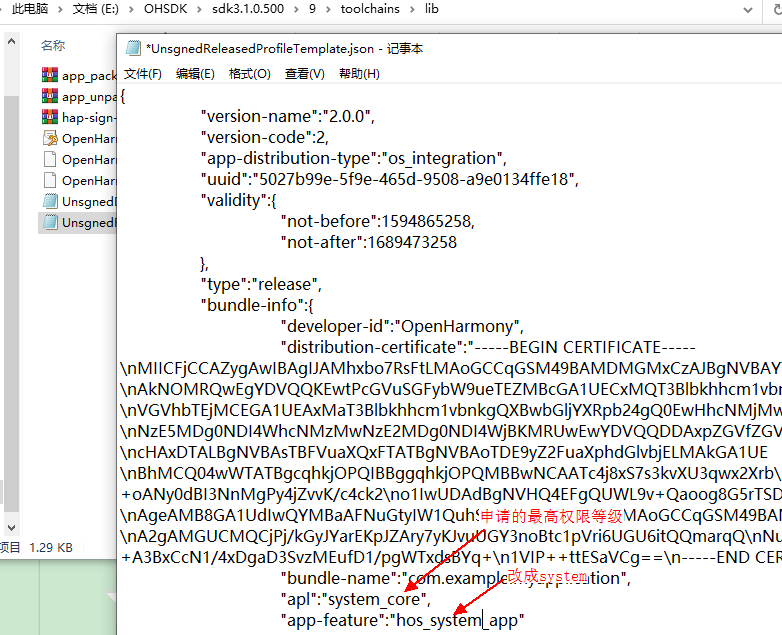
Task: Click the "bundle-name" line in Notepad
Action: [x=456, y=578]
